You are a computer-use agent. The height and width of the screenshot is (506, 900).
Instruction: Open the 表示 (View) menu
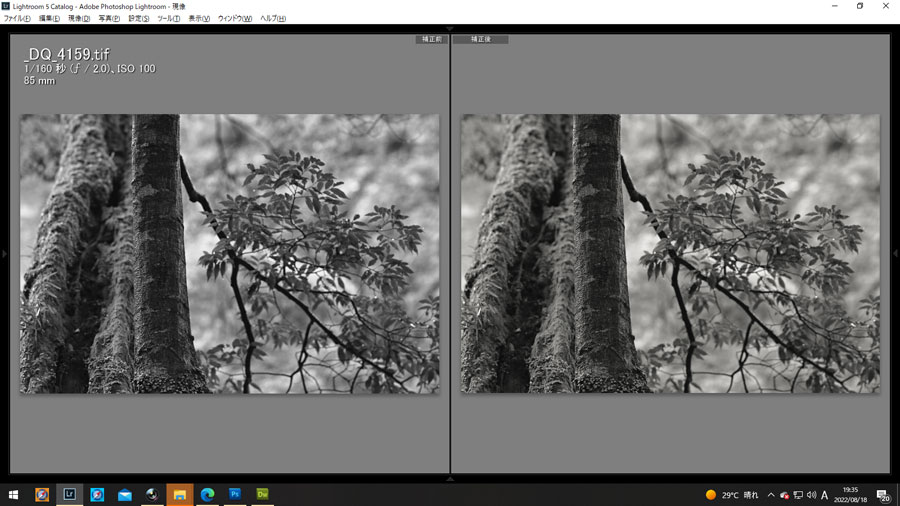pyautogui.click(x=199, y=18)
